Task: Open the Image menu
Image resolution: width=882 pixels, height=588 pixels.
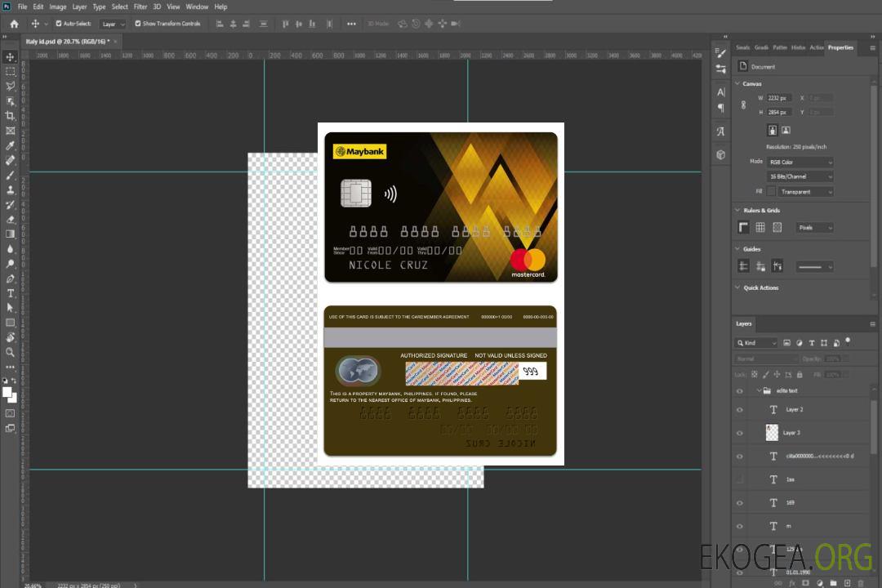Action: point(58,7)
